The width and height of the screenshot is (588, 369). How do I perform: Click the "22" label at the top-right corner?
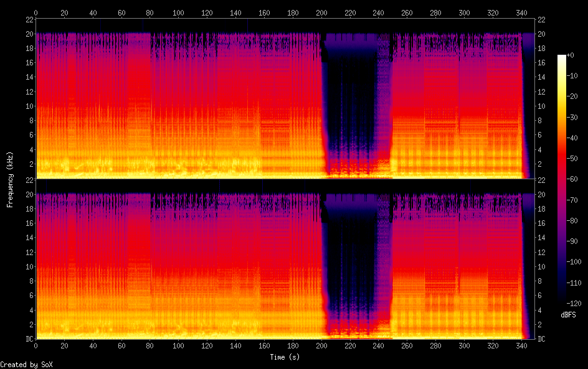[x=541, y=19]
